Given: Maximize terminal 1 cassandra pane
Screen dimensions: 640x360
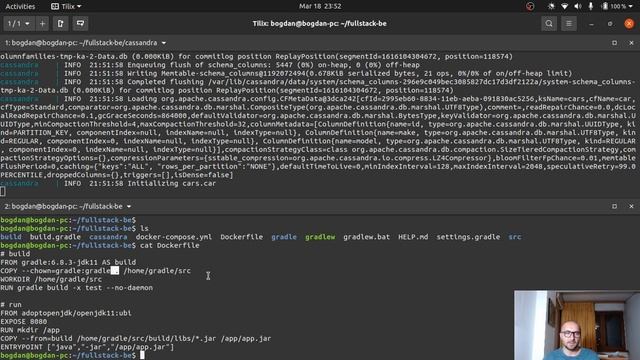Looking at the screenshot, I should [614, 43].
